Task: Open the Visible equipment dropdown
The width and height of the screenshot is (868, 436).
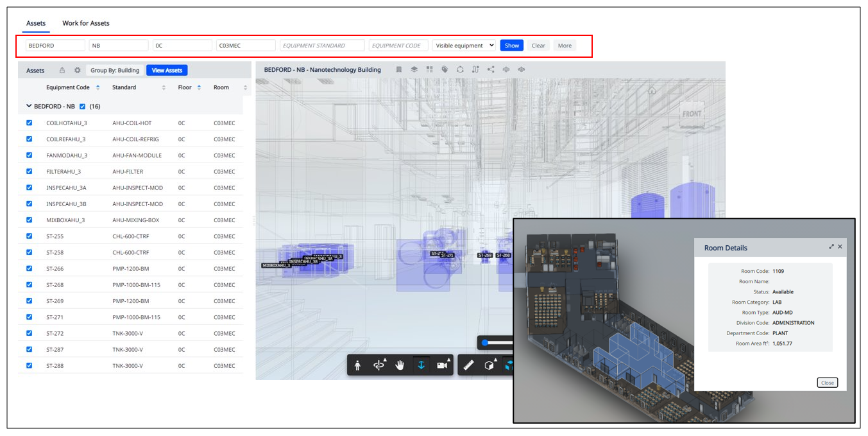Action: 464,46
